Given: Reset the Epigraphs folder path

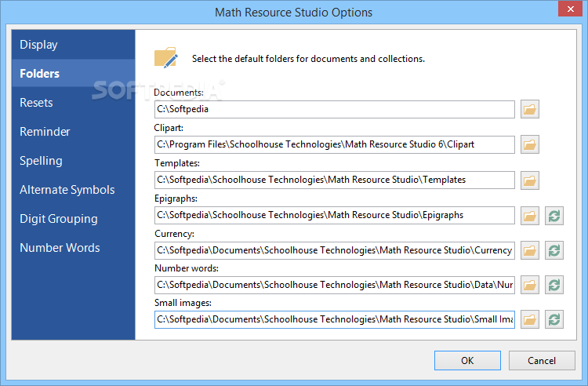Looking at the screenshot, I should tap(554, 216).
